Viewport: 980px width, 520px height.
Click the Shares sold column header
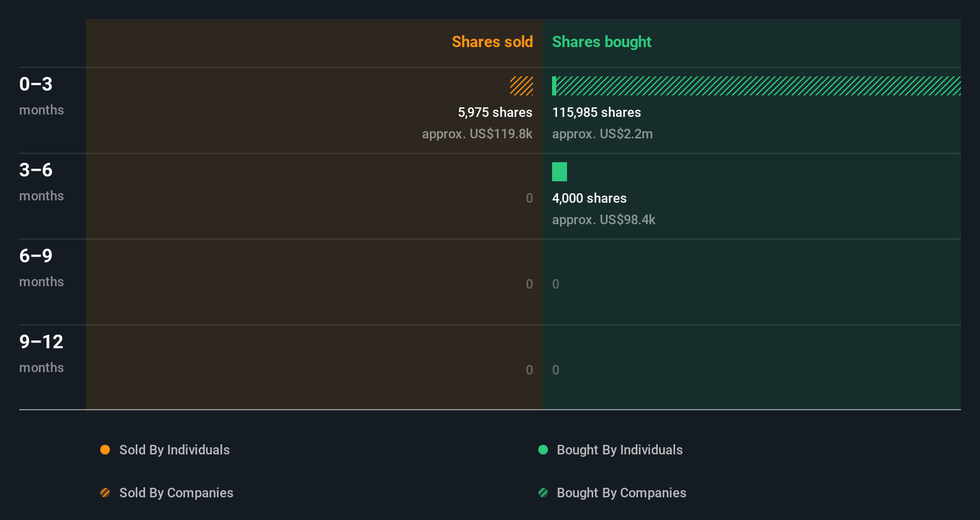(492, 42)
